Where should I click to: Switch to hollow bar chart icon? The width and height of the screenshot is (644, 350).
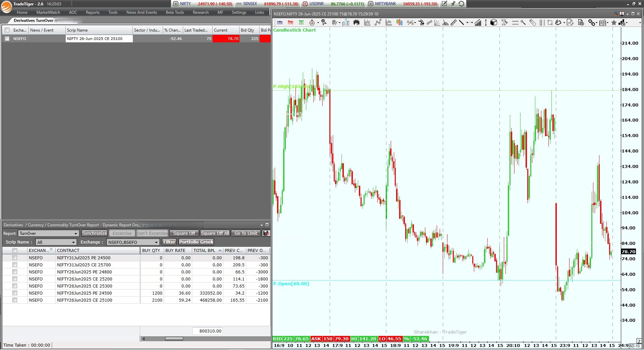(x=346, y=23)
